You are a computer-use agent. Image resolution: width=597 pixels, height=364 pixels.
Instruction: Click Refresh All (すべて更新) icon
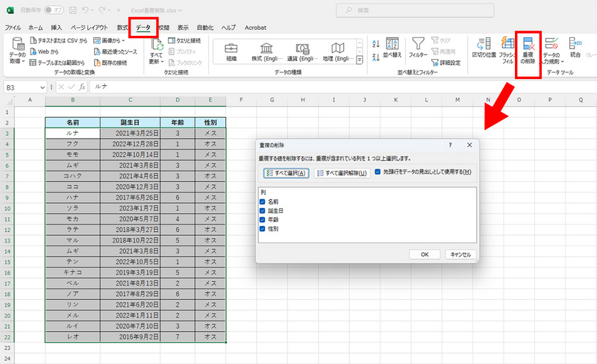click(x=157, y=50)
